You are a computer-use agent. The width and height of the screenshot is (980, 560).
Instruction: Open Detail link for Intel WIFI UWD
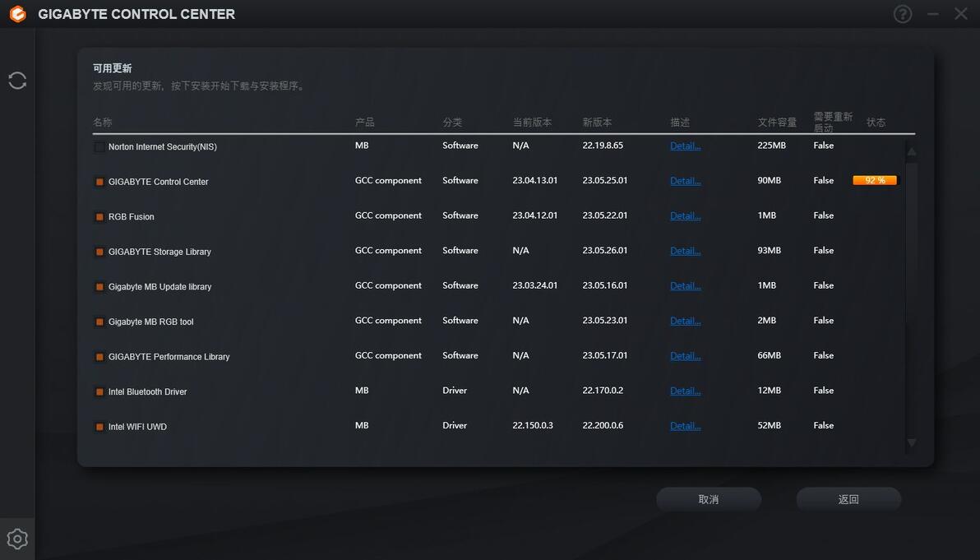(685, 426)
